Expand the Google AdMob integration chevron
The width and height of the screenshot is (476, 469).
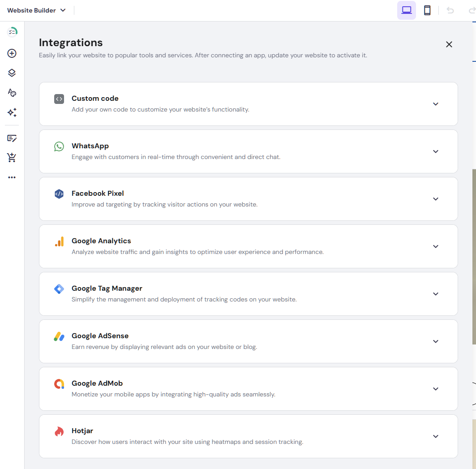click(x=436, y=389)
